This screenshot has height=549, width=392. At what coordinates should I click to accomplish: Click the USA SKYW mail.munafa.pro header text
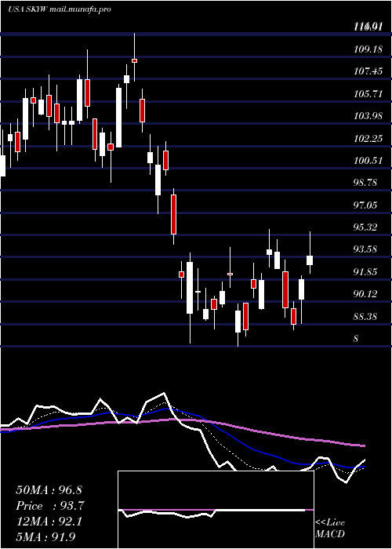coord(59,9)
